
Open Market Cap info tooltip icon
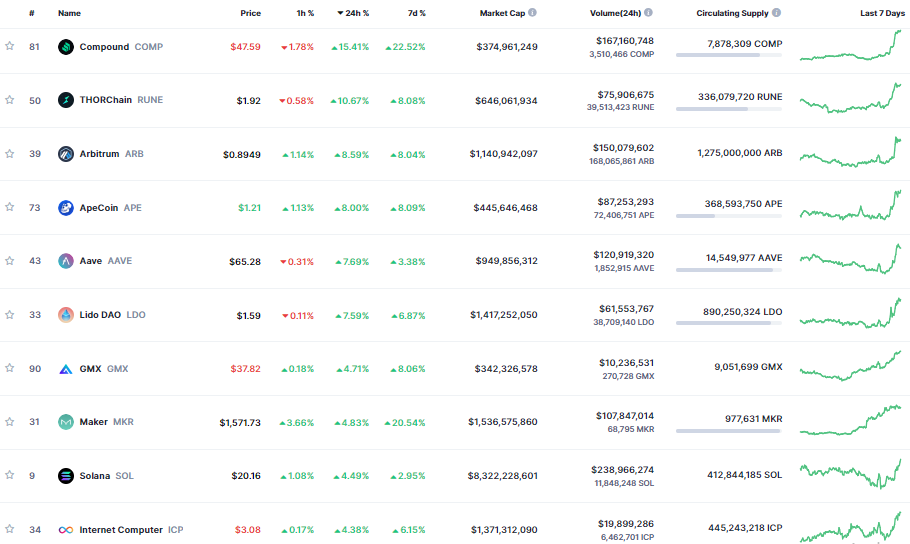point(532,12)
